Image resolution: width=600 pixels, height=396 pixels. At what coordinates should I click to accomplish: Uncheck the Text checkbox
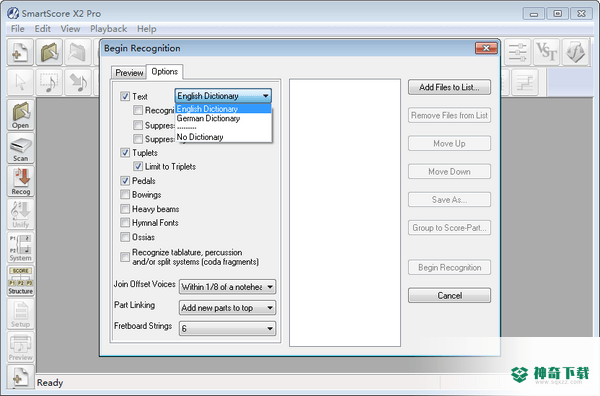(x=125, y=96)
